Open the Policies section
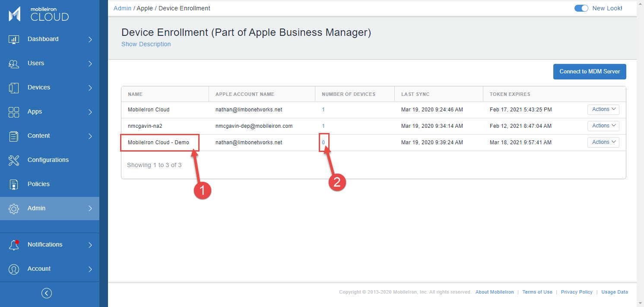Viewport: 644px width, 307px height. 38,184
